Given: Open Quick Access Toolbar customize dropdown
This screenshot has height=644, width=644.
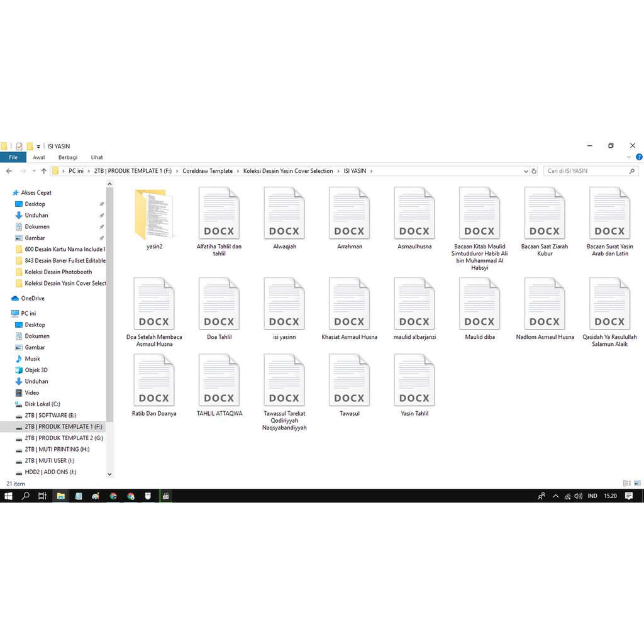Looking at the screenshot, I should (38, 147).
